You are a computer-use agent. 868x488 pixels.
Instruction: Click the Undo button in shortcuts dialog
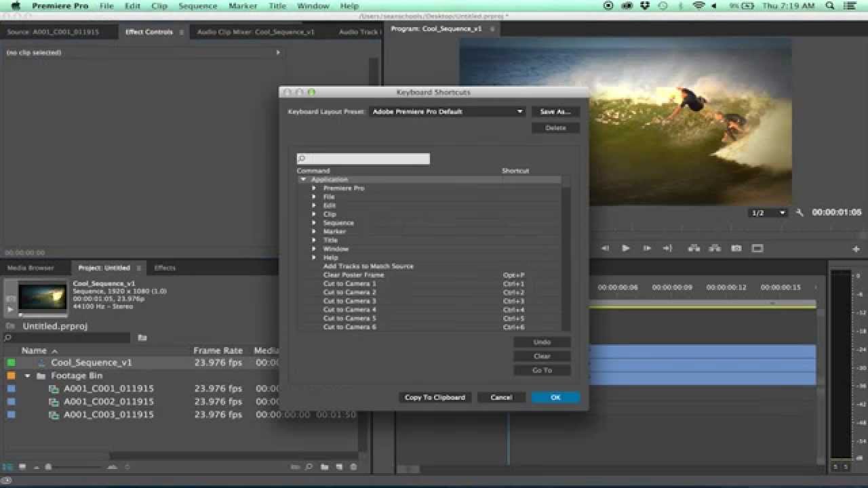coord(542,342)
